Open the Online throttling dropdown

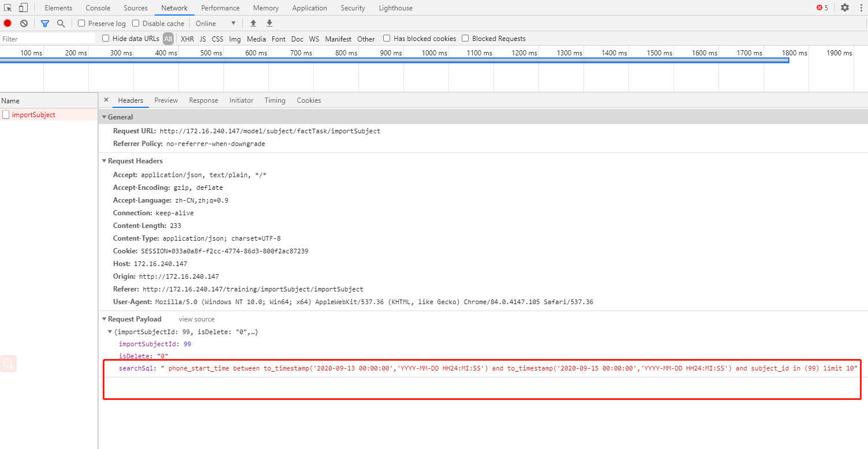[216, 24]
